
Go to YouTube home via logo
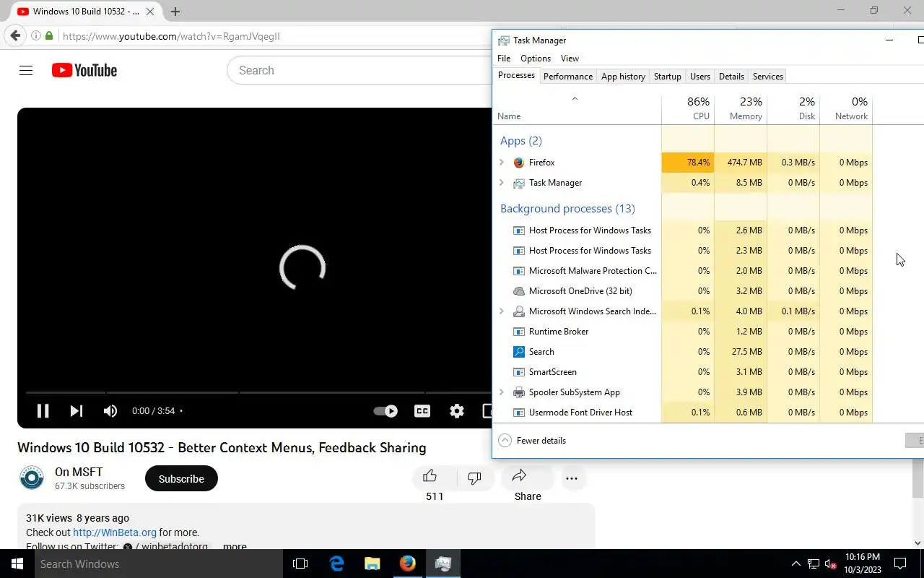coord(84,70)
